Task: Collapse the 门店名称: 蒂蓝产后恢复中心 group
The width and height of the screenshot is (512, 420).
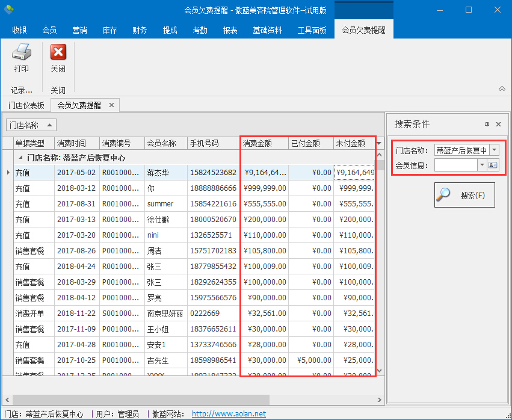Action: (x=20, y=158)
